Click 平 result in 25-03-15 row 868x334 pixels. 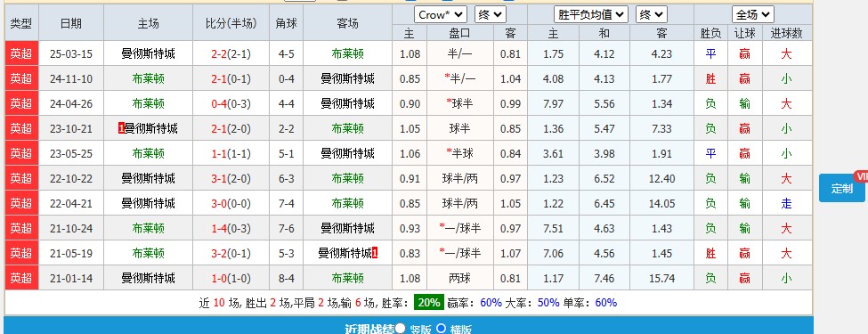pyautogui.click(x=710, y=54)
